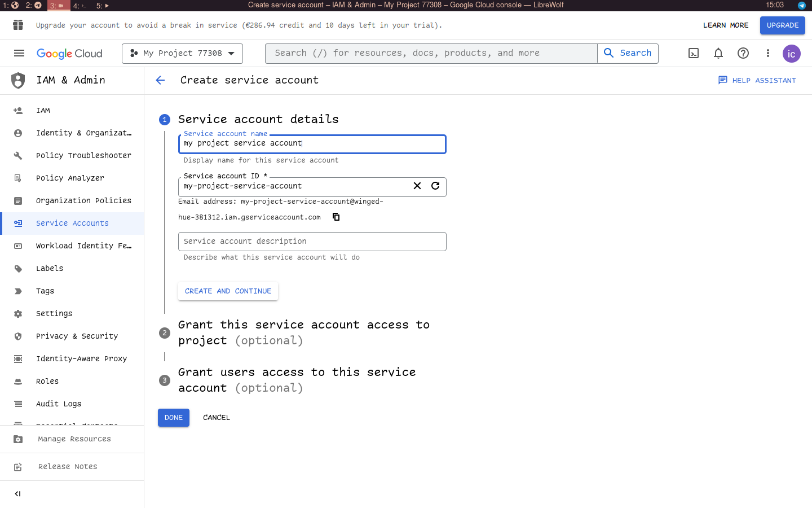Screen dimensions: 812x508
Task: Select the Service Accounts sidebar icon
Action: [x=19, y=223]
